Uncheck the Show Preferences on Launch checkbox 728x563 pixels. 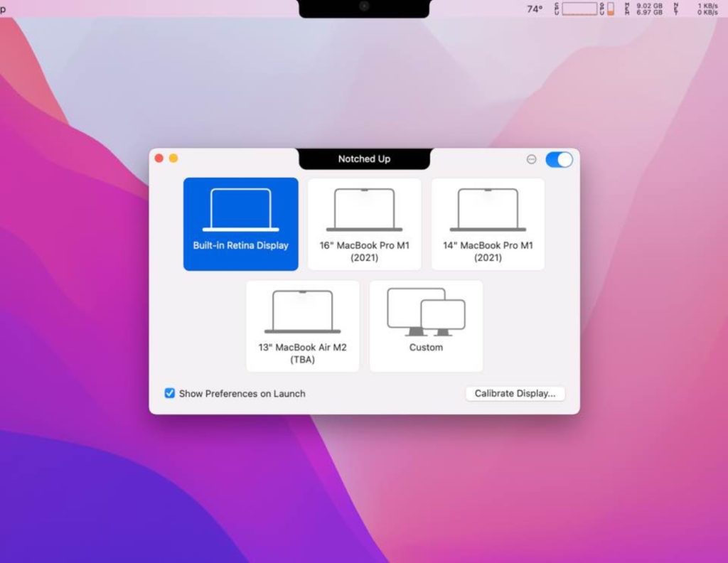click(170, 393)
